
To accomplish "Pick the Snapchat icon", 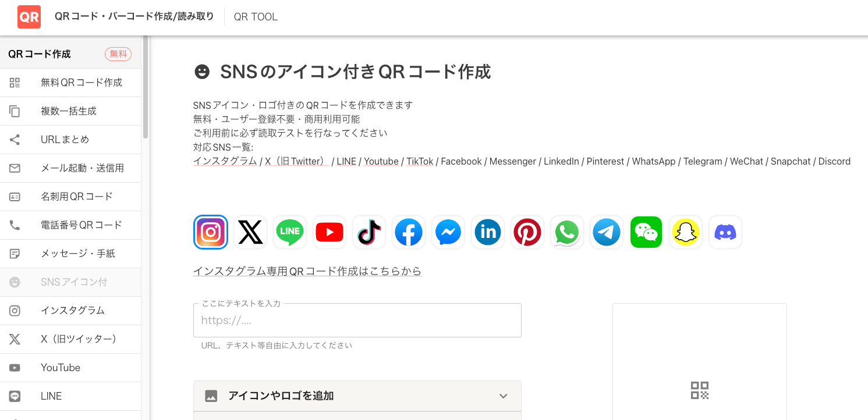I will pyautogui.click(x=685, y=232).
